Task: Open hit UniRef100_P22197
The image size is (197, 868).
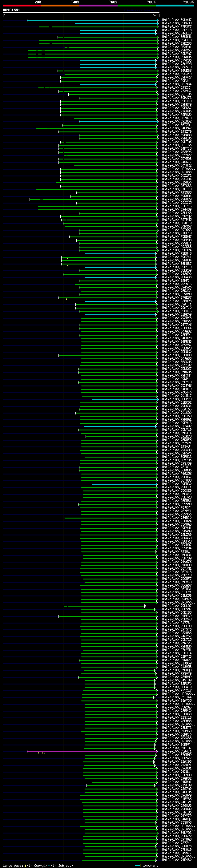Action: tap(177, 365)
